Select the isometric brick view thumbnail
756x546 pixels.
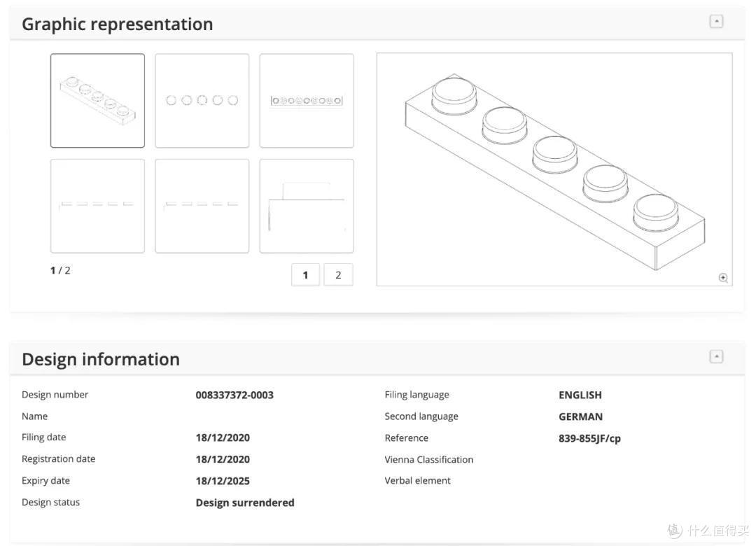point(97,100)
